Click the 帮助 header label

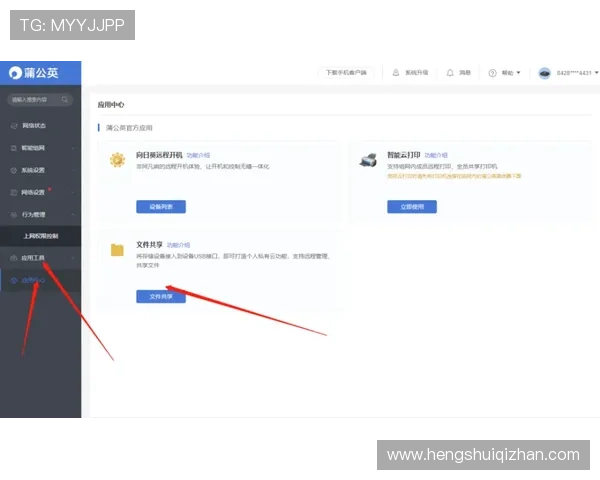[x=507, y=73]
